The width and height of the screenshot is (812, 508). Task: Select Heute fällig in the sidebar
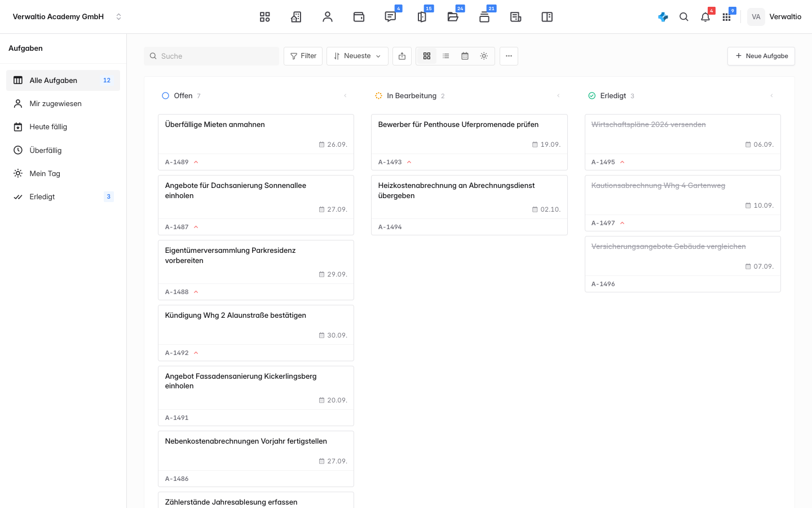click(x=63, y=127)
